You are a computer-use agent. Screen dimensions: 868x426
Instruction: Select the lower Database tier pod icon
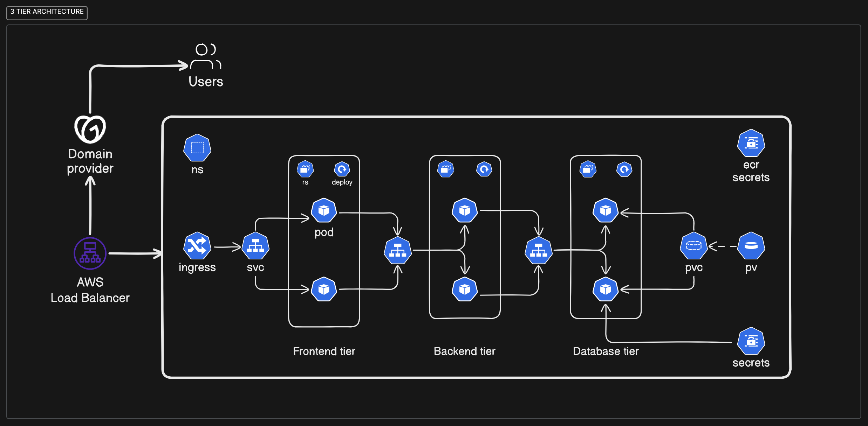tap(606, 289)
